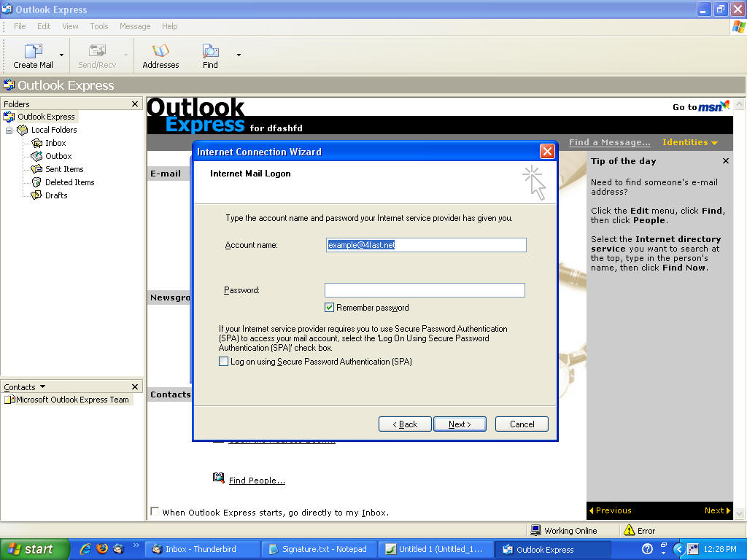Click the scrollbar up arrow on main pane
747x560 pixels.
740,104
